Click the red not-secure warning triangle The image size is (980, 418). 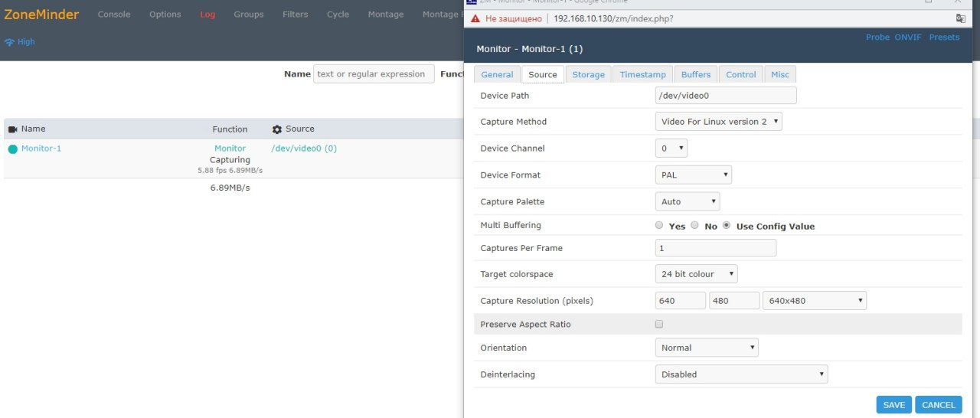coord(475,18)
